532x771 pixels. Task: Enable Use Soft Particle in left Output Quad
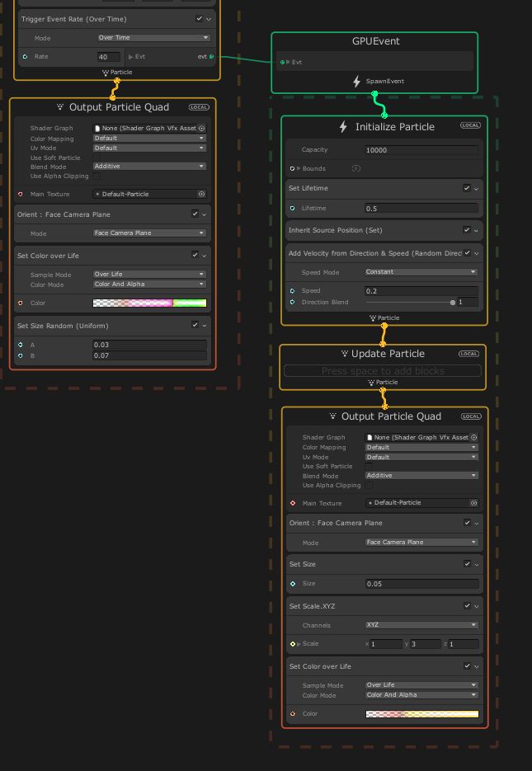97,157
